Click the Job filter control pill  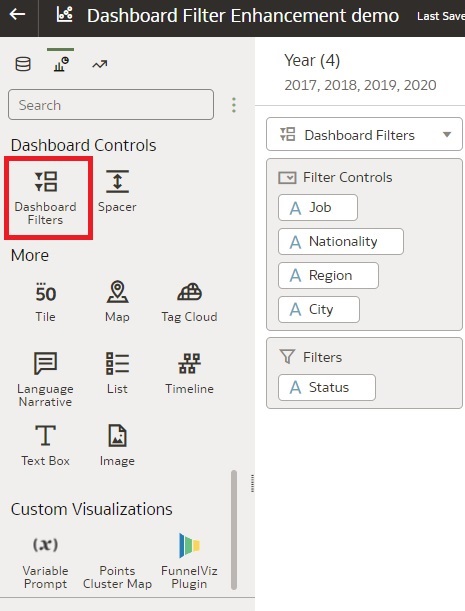click(x=318, y=208)
